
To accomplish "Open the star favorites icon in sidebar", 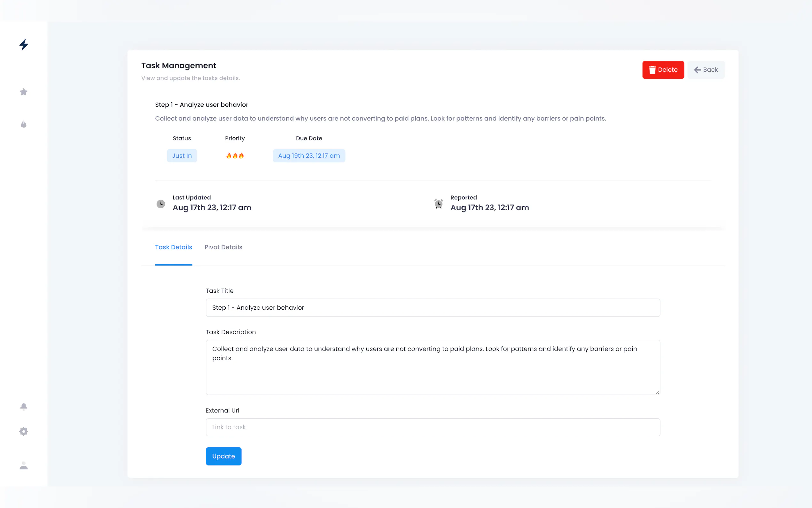I will (x=24, y=92).
